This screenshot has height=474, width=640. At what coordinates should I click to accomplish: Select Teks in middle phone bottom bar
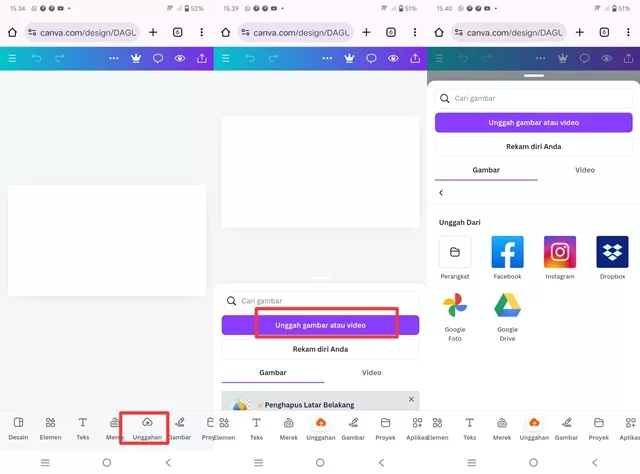tap(256, 428)
